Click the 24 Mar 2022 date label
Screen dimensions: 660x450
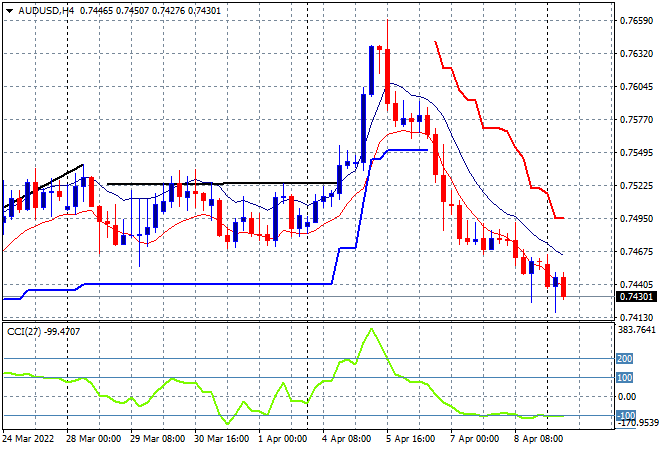point(28,439)
